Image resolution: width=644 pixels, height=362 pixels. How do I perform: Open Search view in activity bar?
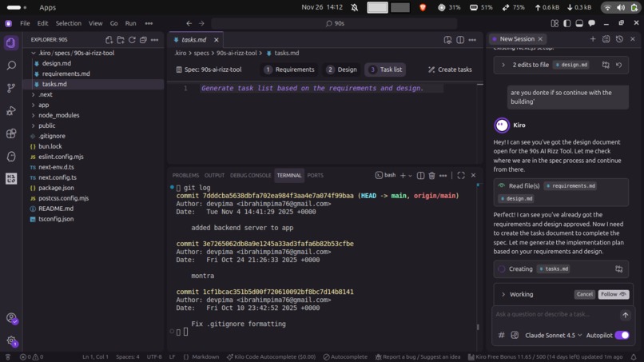11,66
